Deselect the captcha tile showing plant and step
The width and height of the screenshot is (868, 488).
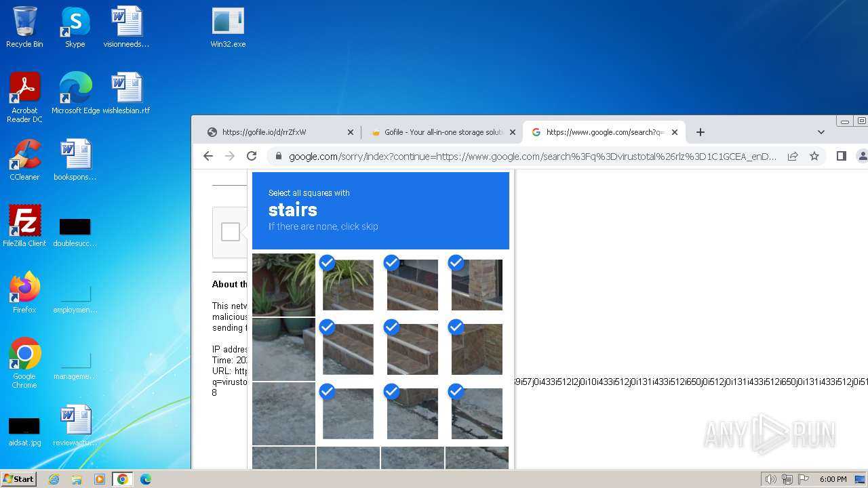point(348,285)
